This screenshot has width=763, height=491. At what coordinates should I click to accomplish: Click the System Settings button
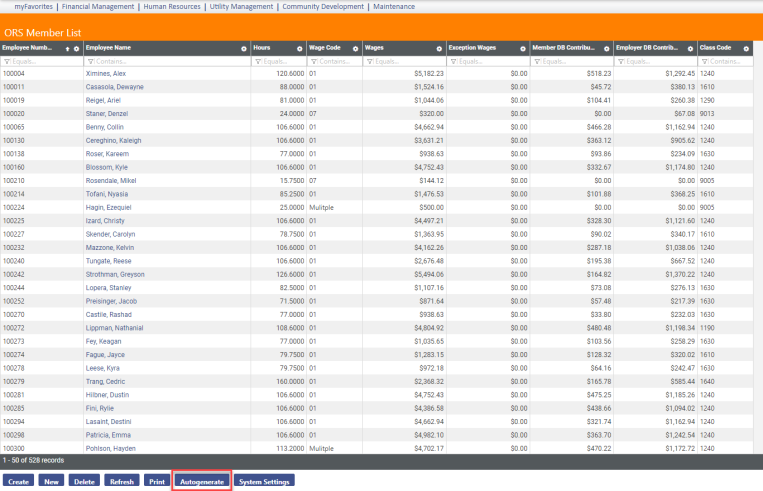(x=265, y=481)
